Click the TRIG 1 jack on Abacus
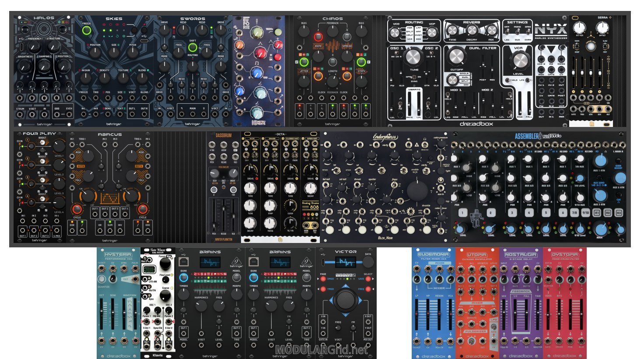Image resolution: width=644 pixels, height=359 pixels. (x=82, y=145)
